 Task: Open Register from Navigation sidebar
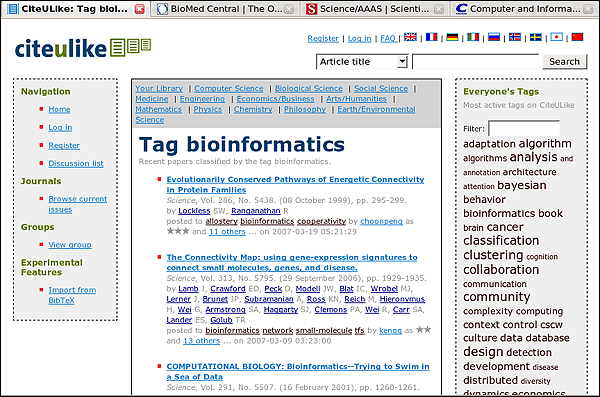(64, 145)
